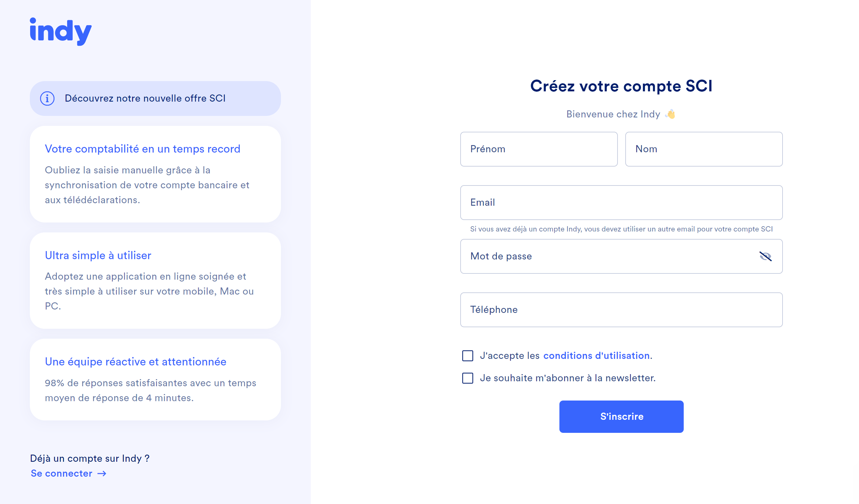Accept the conditions d'utilisation checkbox
The height and width of the screenshot is (504, 859).
468,356
